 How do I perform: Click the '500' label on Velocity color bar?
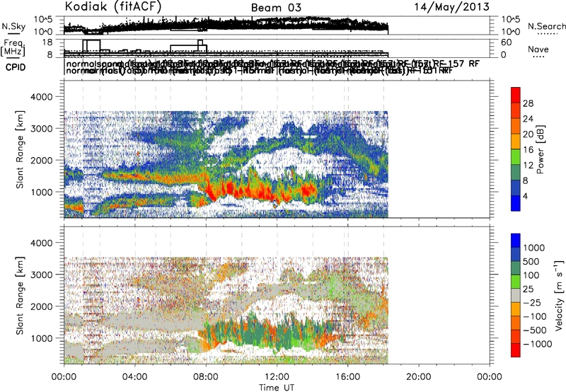point(531,262)
